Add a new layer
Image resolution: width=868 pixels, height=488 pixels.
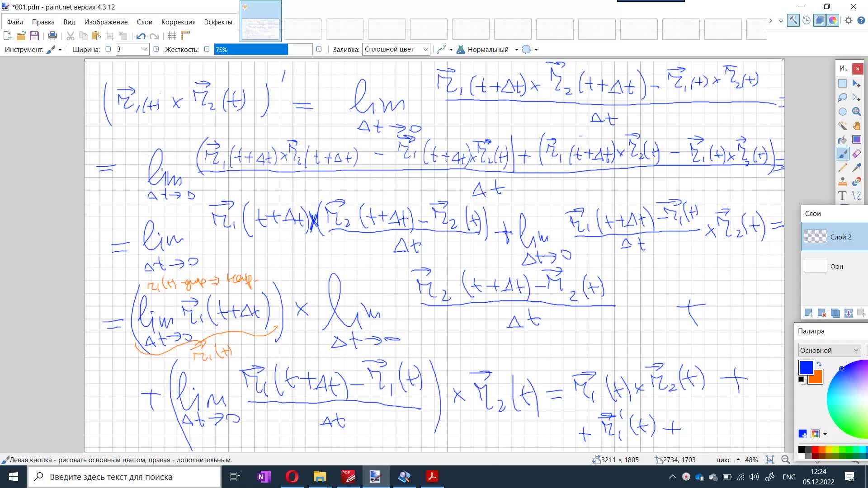809,313
